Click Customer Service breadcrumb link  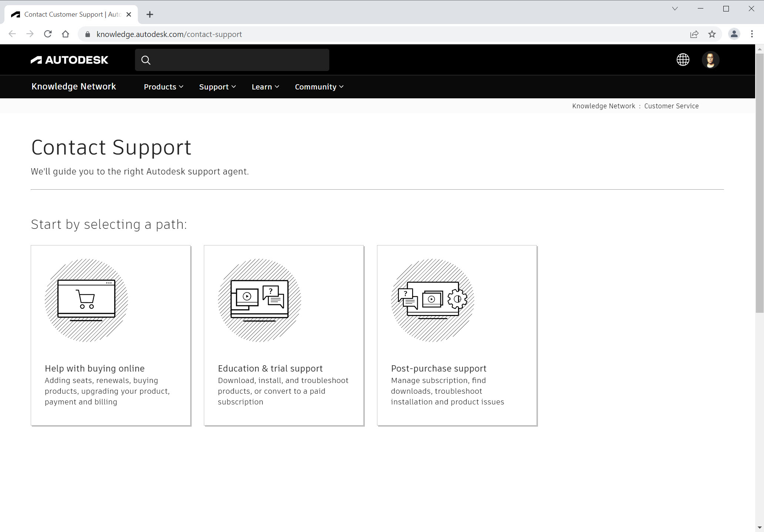pyautogui.click(x=672, y=106)
